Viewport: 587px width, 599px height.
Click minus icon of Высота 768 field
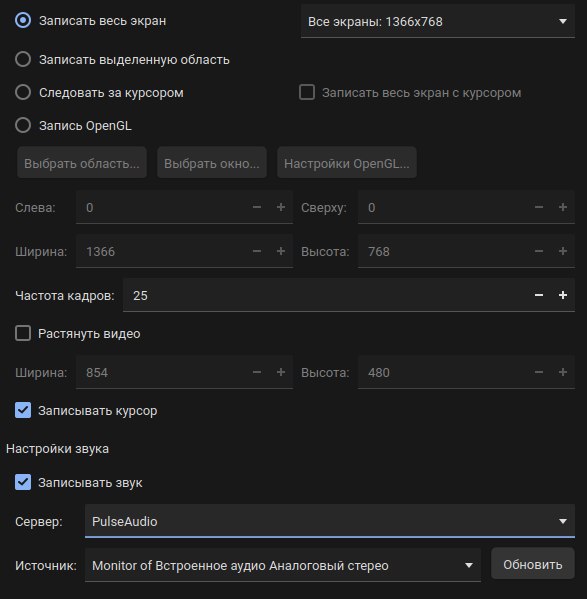click(x=539, y=251)
